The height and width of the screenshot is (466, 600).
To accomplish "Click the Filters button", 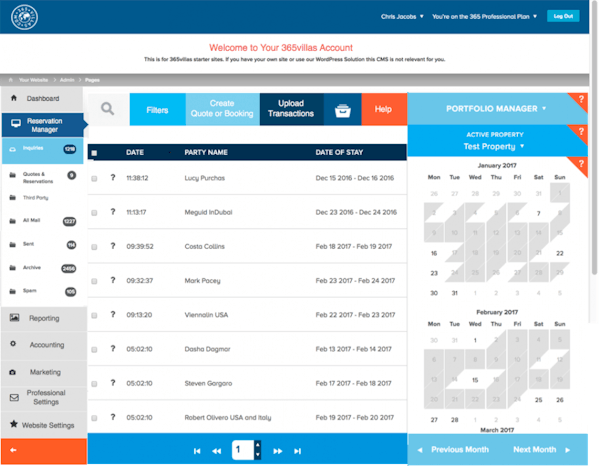I will (157, 110).
